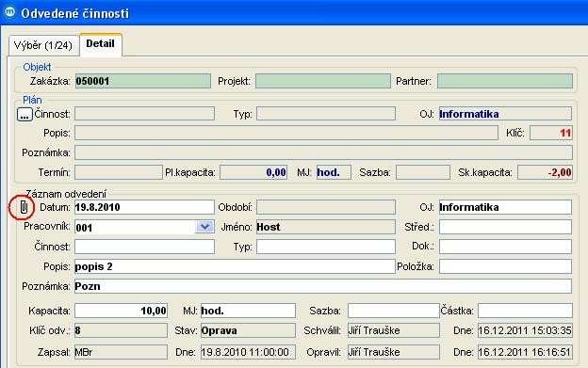The height and width of the screenshot is (368, 588).
Task: Click the Termín field
Action: (x=118, y=172)
